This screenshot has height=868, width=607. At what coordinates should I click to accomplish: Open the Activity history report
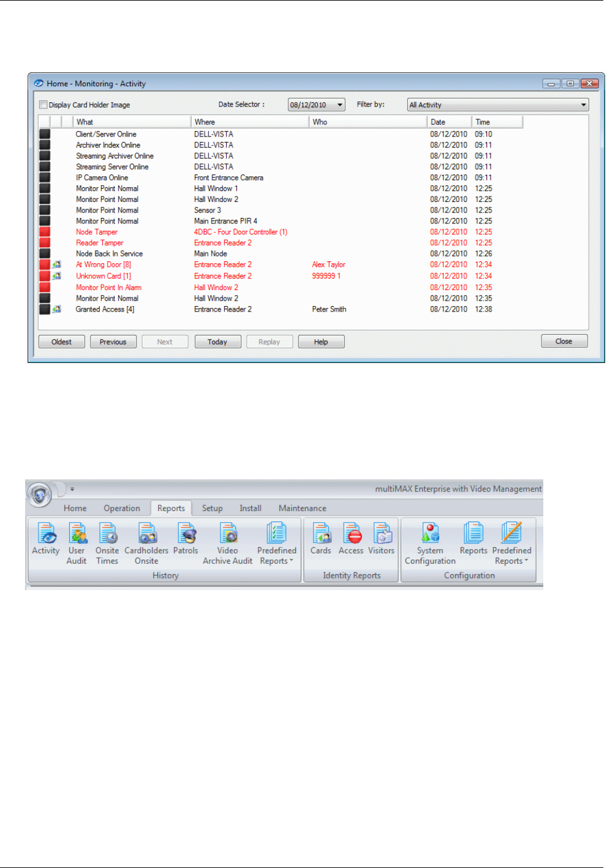tap(46, 539)
